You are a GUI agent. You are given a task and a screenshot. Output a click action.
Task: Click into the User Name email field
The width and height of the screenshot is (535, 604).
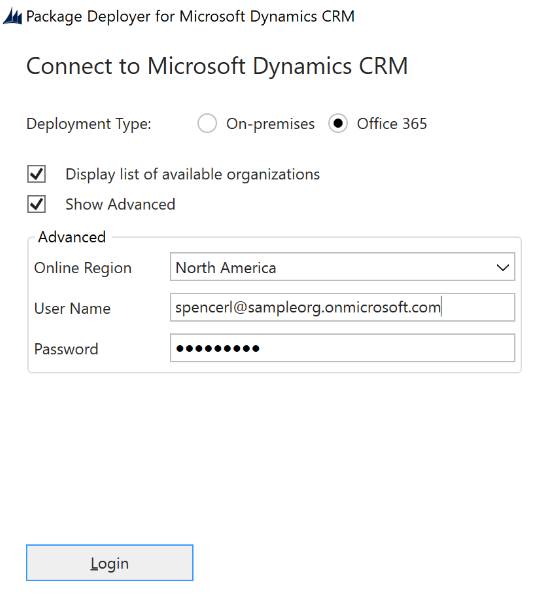pos(342,307)
